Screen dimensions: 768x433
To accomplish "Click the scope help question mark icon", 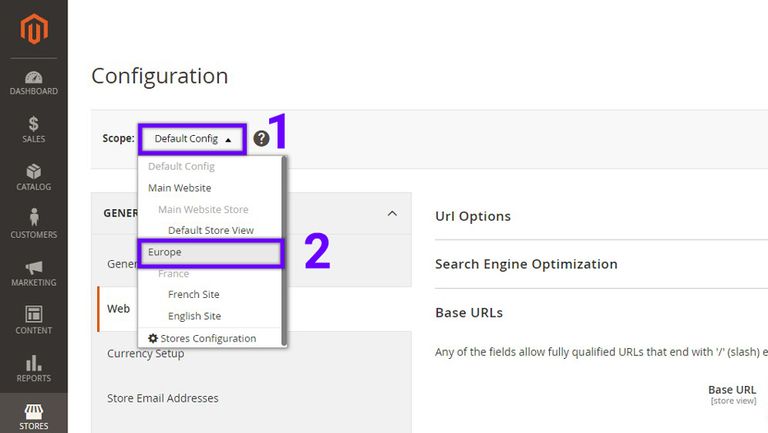I will [x=261, y=139].
